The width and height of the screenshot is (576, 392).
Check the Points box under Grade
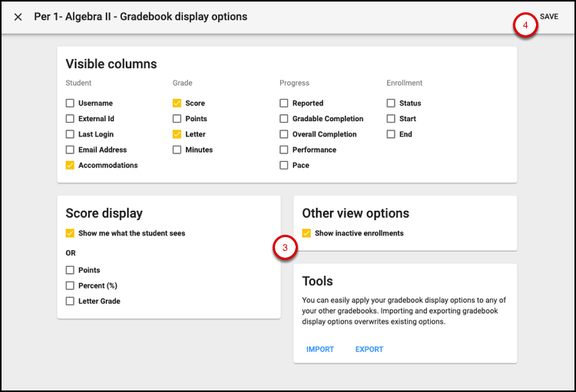[x=177, y=119]
